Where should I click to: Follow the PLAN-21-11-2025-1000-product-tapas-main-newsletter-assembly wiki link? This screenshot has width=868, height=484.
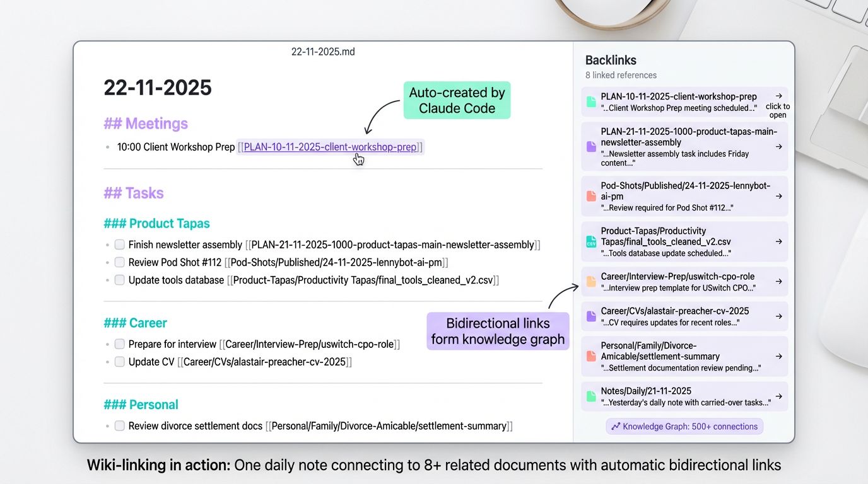393,245
